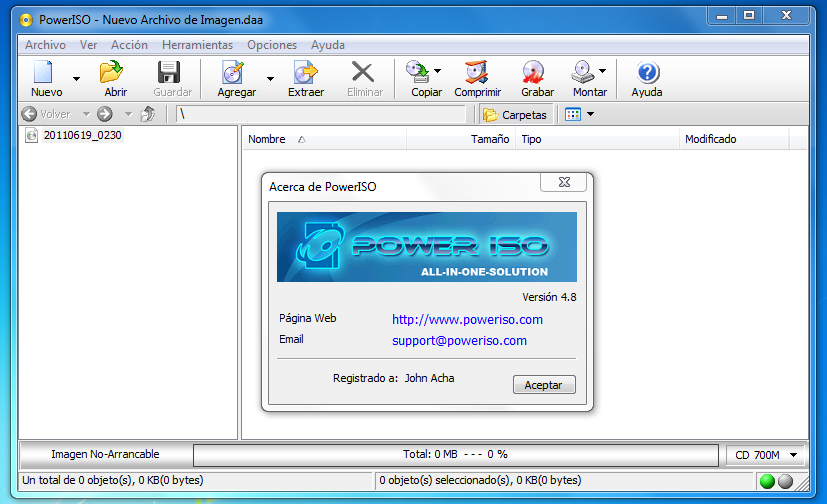Open the view mode dropdown arrow
Image resolution: width=827 pixels, height=504 pixels.
pos(590,114)
